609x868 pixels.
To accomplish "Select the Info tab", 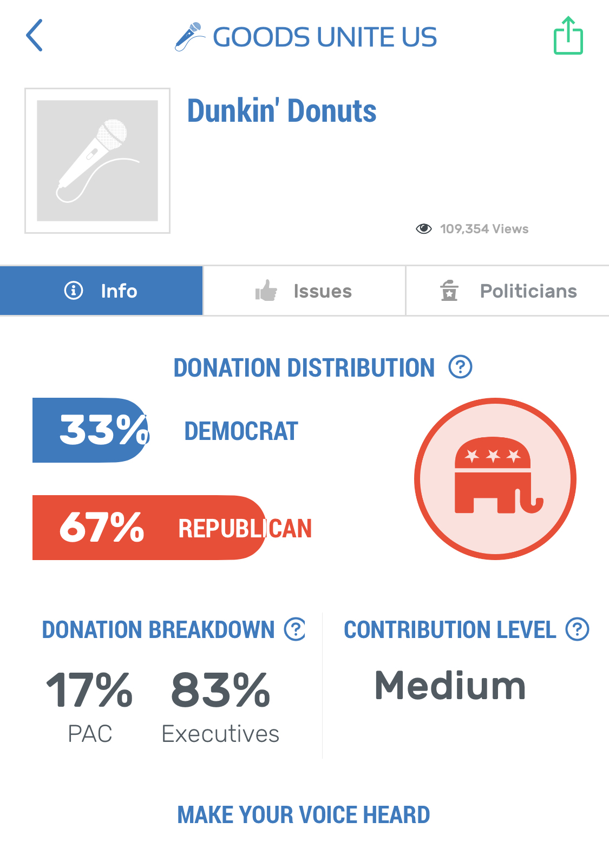I will tap(101, 291).
